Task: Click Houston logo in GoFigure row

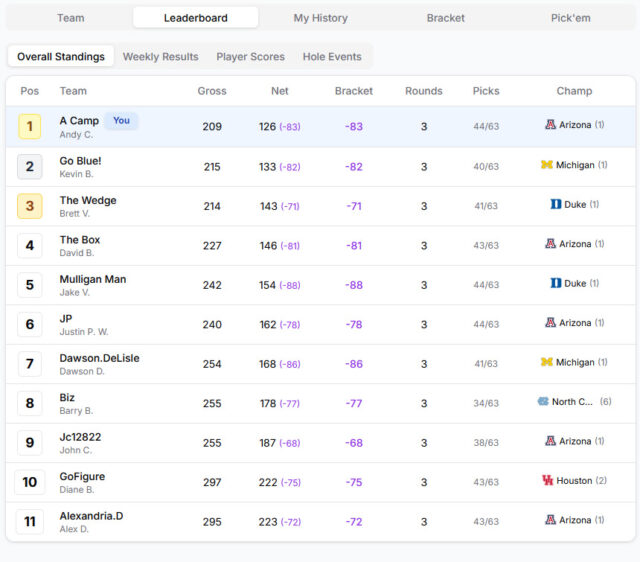Action: [547, 480]
